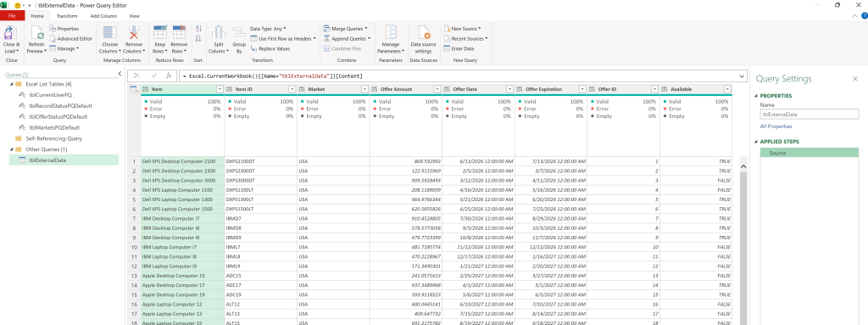Viewport: 868px width, 325px height.
Task: Close the Query Settings pane
Action: click(855, 79)
